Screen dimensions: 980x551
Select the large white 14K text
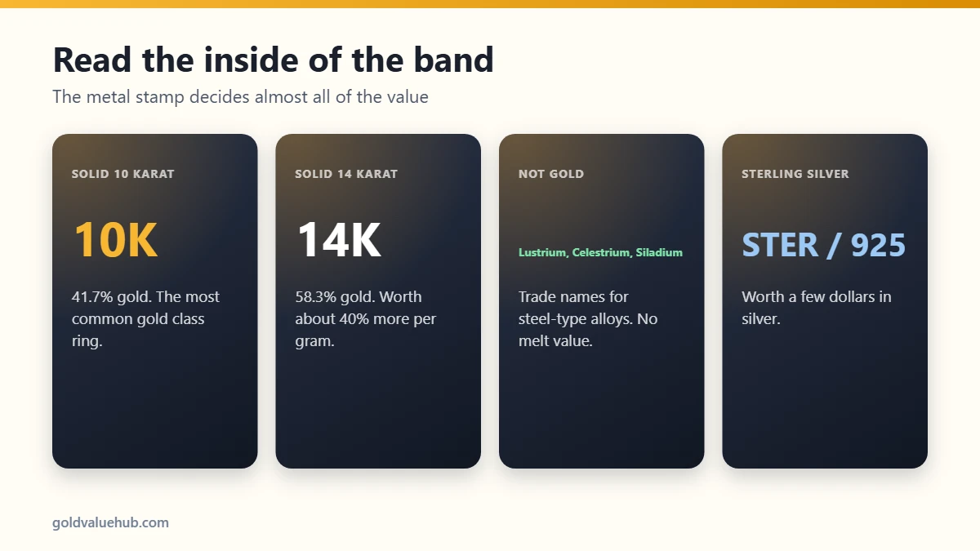coord(338,240)
